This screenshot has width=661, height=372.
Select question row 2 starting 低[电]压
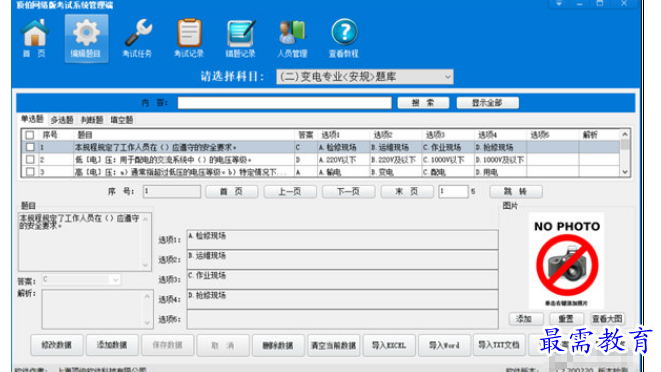click(164, 160)
